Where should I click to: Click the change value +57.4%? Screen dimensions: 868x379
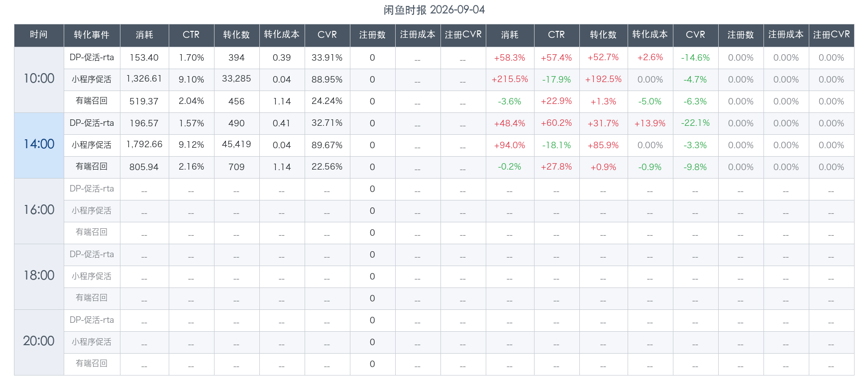[x=556, y=58]
